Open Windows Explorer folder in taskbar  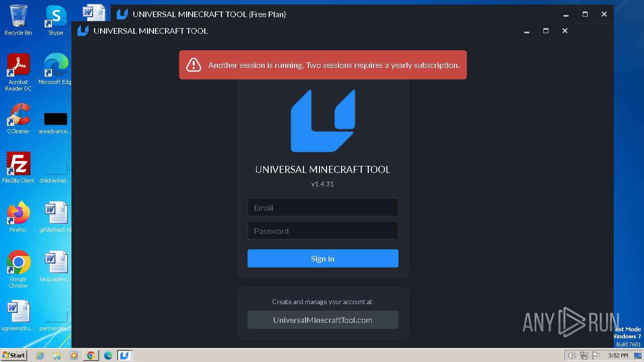pos(57,355)
